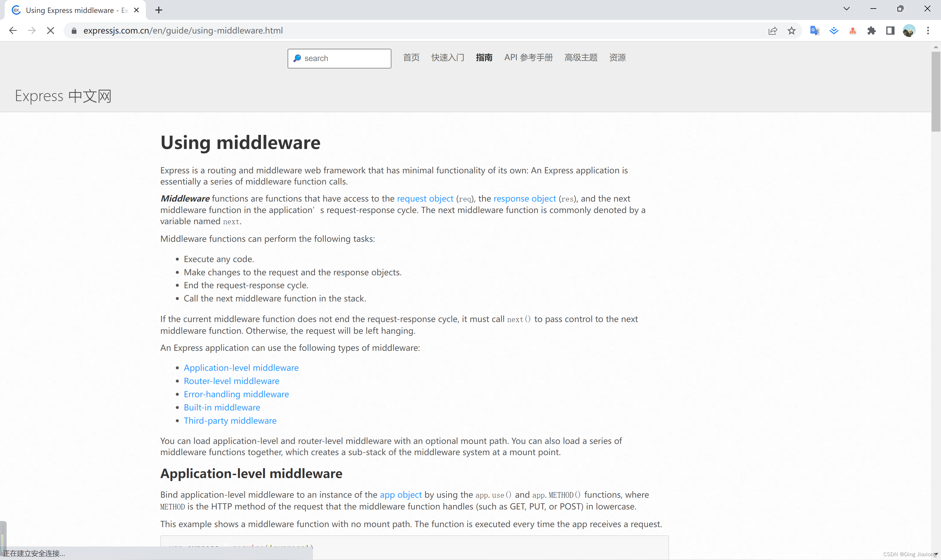Open the blue double-chevron extension
Screen dimensions: 941x560
coord(834,31)
